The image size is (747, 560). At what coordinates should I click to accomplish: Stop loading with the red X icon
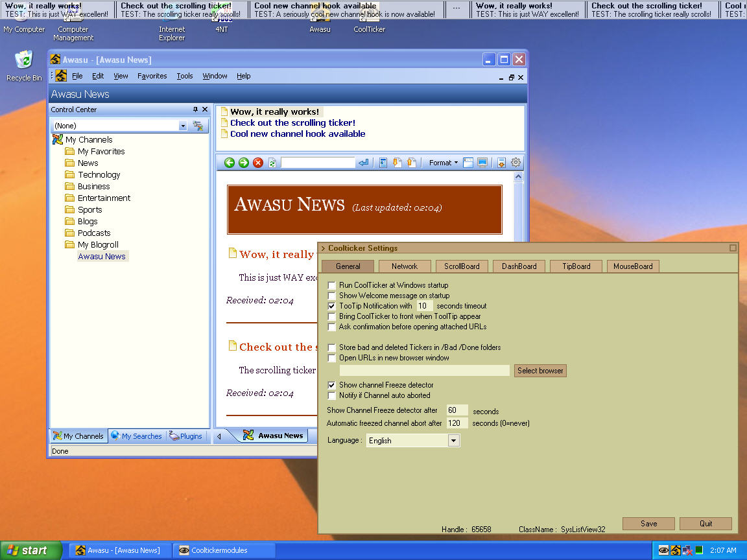tap(257, 163)
